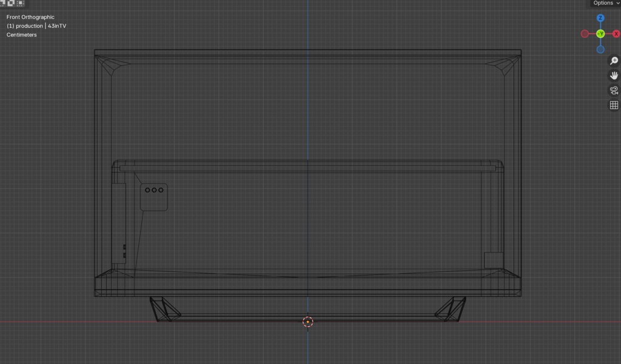621x364 pixels.
Task: Click the green -Y axis gizmo circle
Action: 600,34
